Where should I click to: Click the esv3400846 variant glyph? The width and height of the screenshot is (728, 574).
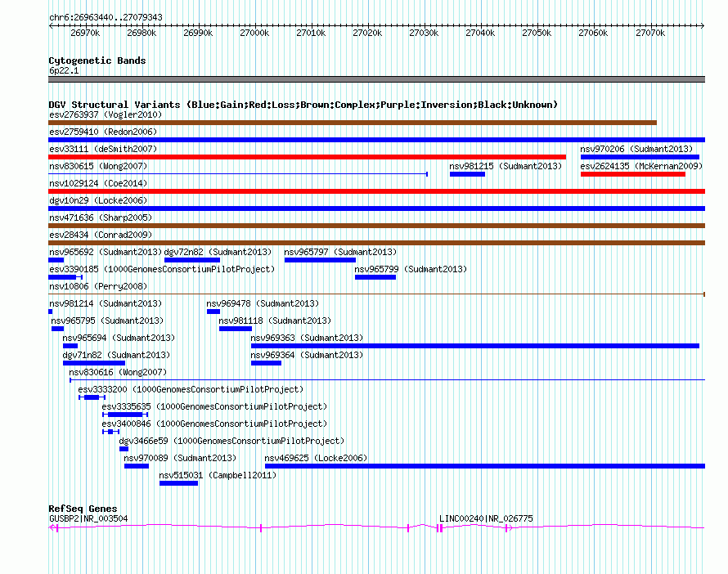(111, 432)
